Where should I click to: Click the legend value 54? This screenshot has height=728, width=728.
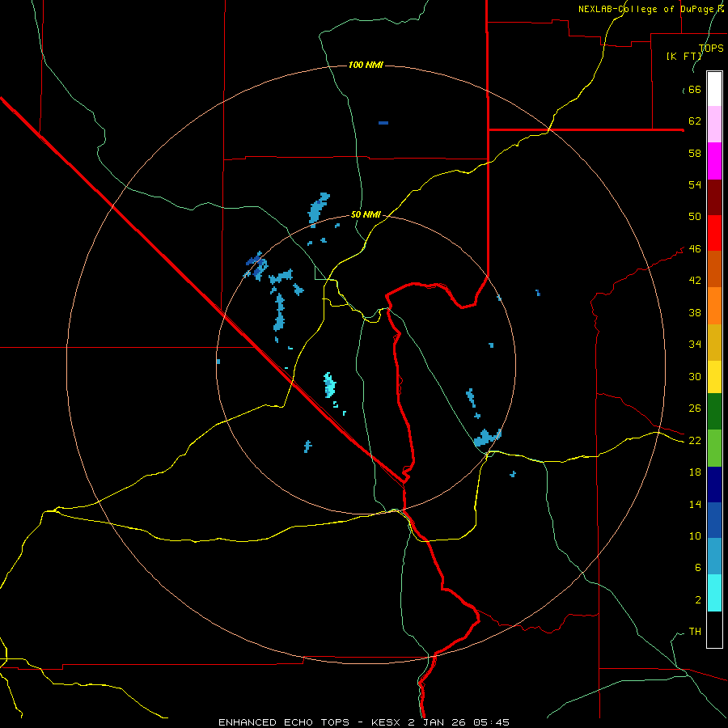point(695,184)
